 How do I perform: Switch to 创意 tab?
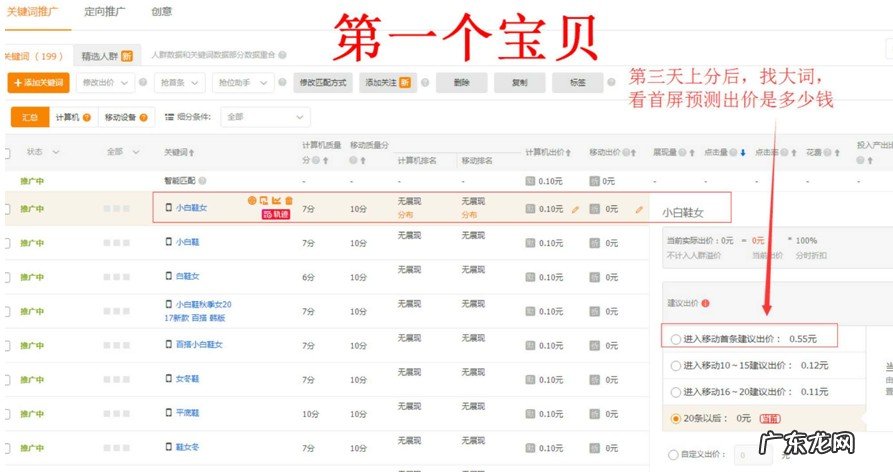point(162,11)
